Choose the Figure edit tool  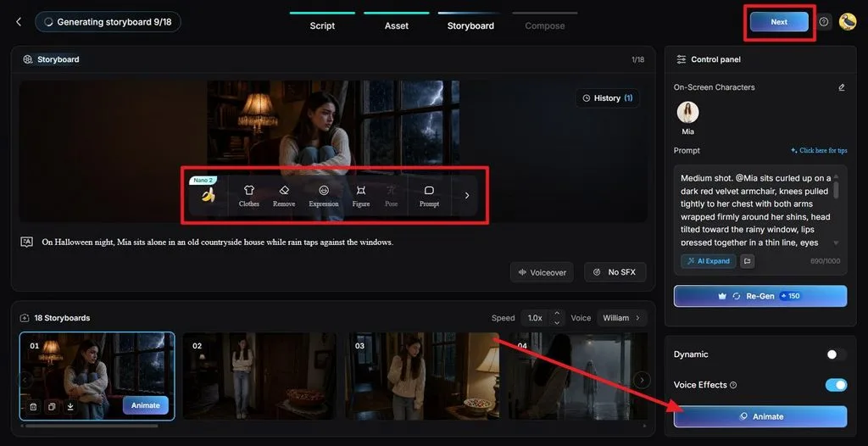click(361, 196)
